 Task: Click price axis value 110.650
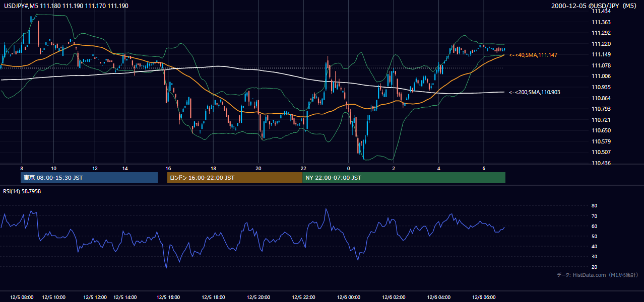click(600, 130)
